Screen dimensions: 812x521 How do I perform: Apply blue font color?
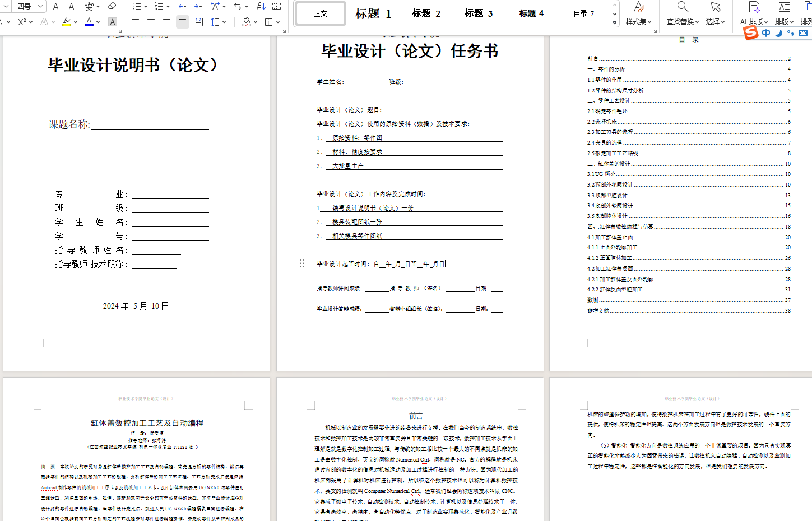click(89, 22)
